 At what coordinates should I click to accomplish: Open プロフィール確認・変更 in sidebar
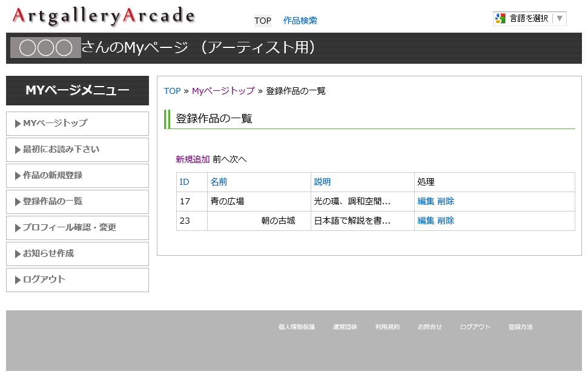tap(78, 227)
